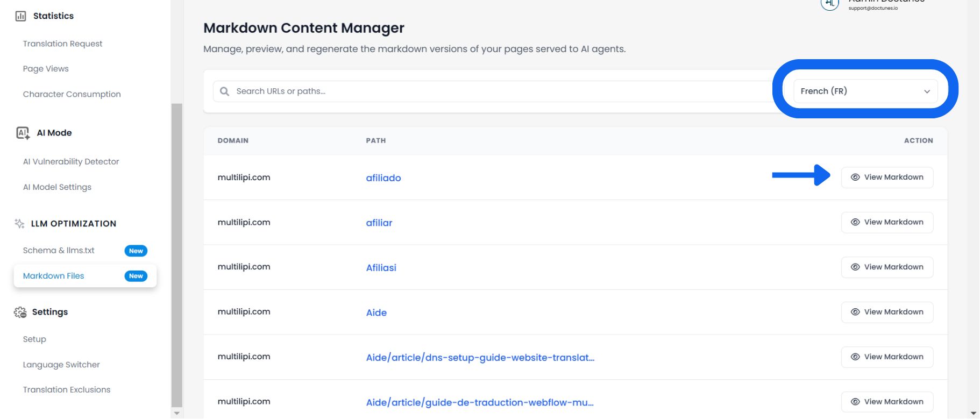Go to Character Consumption page
This screenshot has width=980, height=419.
click(x=72, y=94)
